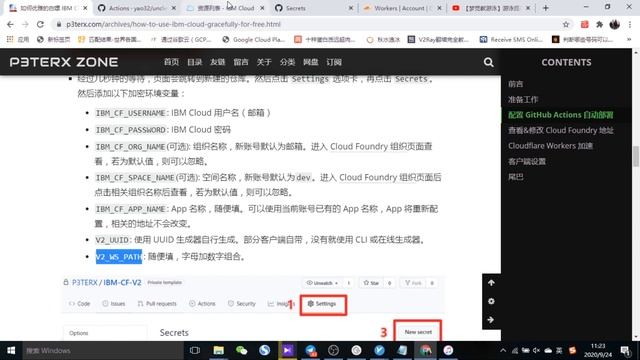
Task: Click the Windows taskbar search box
Action: pyautogui.click(x=103, y=350)
